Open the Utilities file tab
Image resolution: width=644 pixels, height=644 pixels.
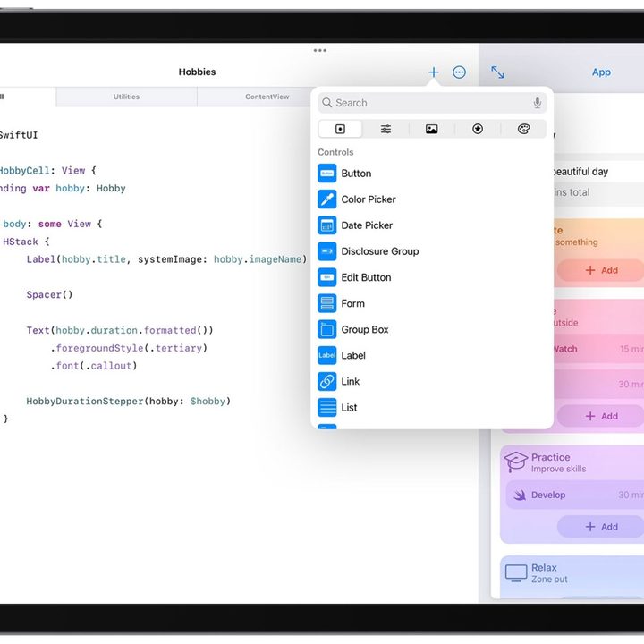[x=126, y=97]
